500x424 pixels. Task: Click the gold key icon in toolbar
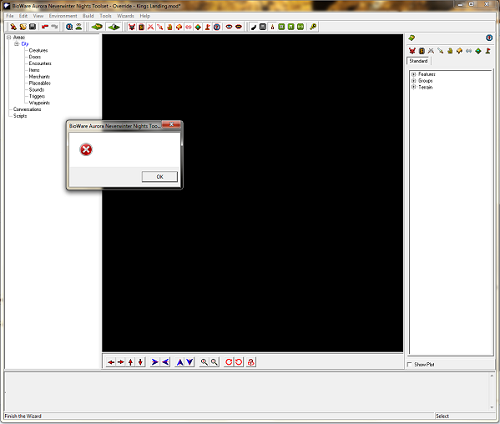tap(313, 27)
